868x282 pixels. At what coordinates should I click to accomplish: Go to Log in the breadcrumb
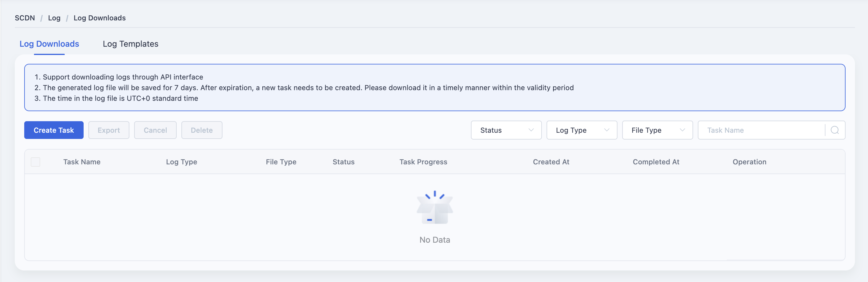point(54,18)
